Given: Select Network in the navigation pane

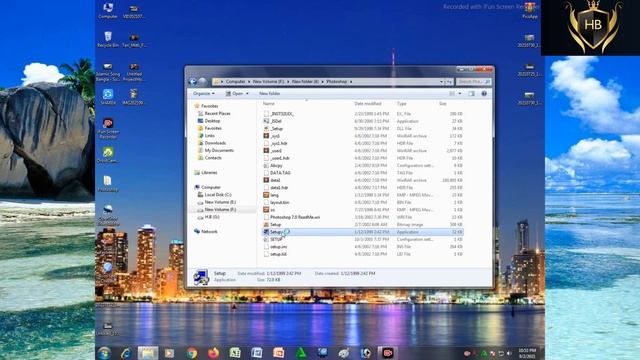Looking at the screenshot, I should coord(206,231).
